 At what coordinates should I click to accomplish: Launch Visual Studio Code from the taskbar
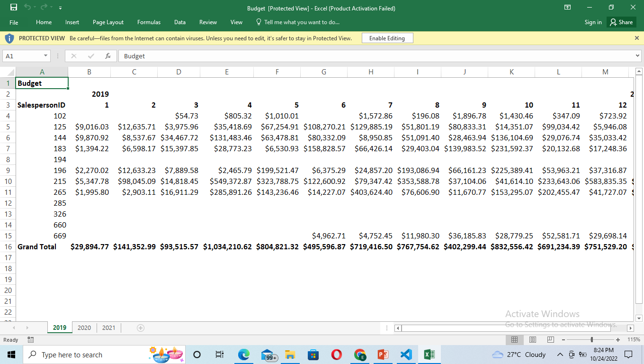(x=406, y=355)
